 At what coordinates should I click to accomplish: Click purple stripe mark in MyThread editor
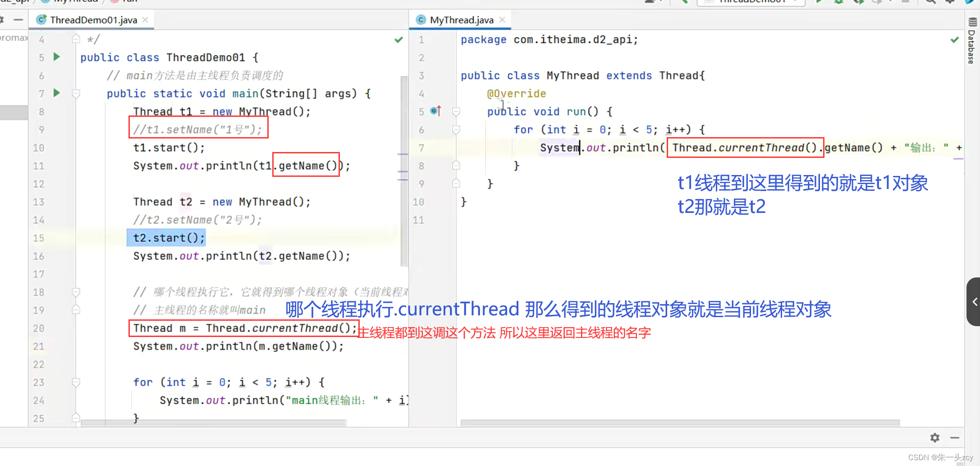click(959, 159)
